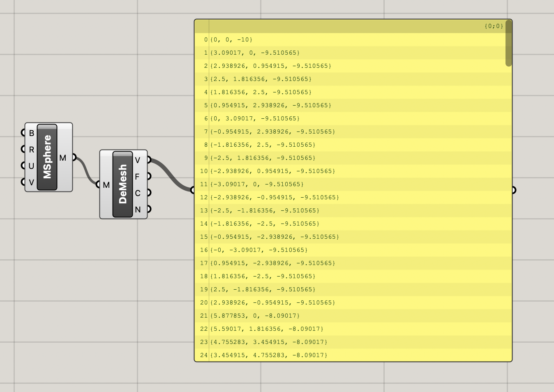554x392 pixels.
Task: Select row 10 {-2.938926, 0.954915, -9.510565}
Action: [273, 171]
